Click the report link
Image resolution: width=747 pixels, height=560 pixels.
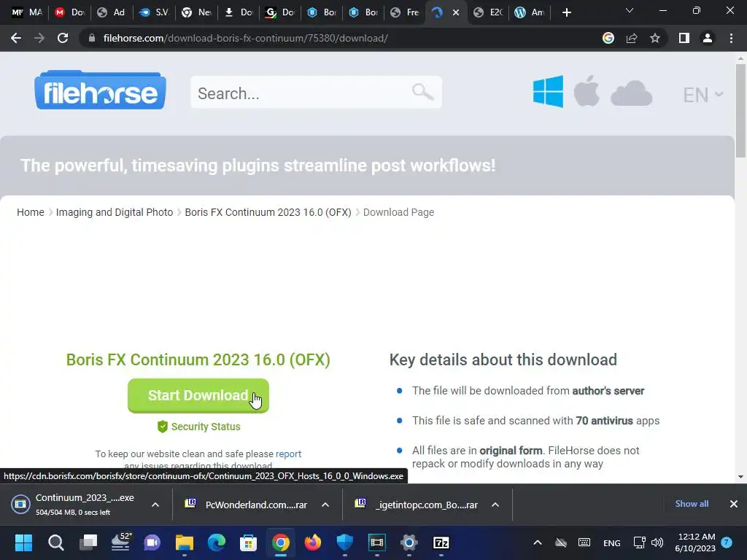[288, 454]
